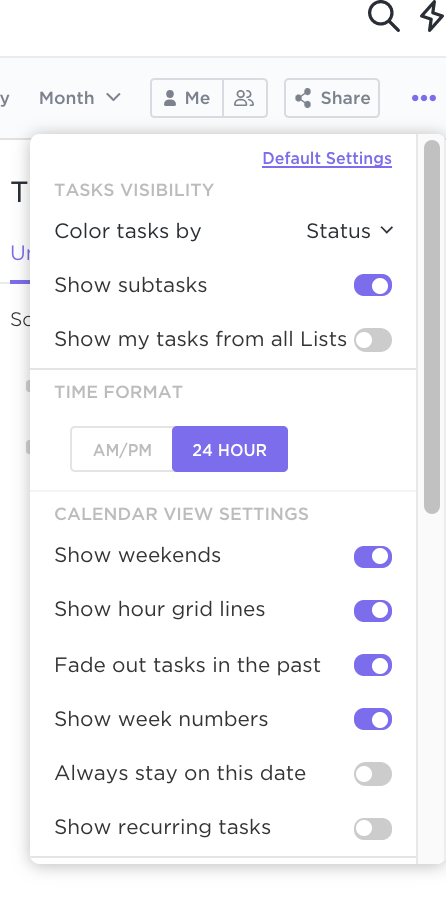Disable Show weekends toggle
Viewport: 446px width, 912px height.
click(x=373, y=557)
